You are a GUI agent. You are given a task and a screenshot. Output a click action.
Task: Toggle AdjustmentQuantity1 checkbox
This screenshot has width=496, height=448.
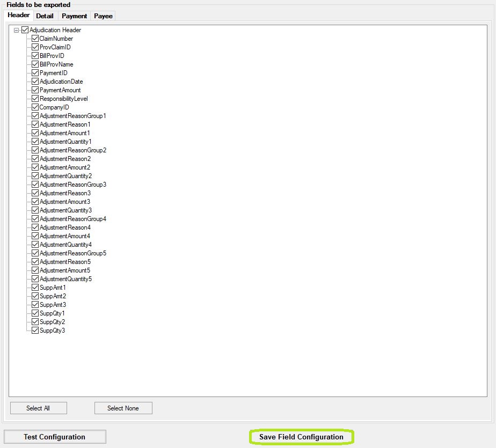[x=35, y=142]
